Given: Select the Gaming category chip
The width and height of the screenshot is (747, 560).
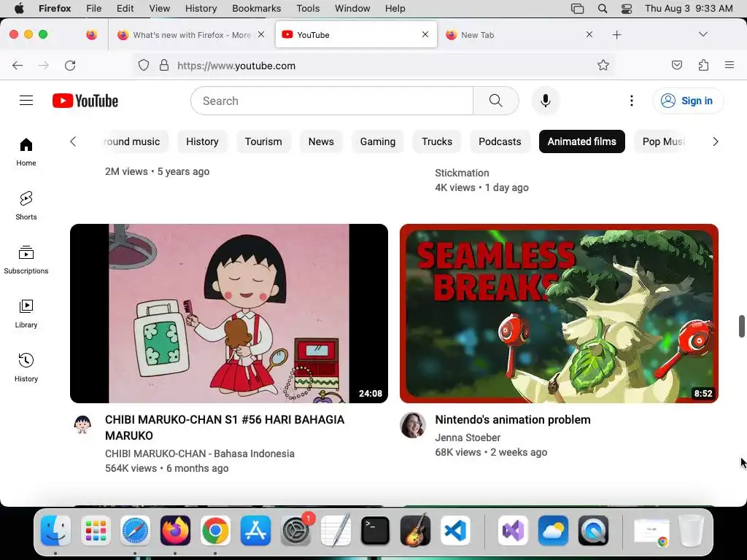Looking at the screenshot, I should (378, 141).
